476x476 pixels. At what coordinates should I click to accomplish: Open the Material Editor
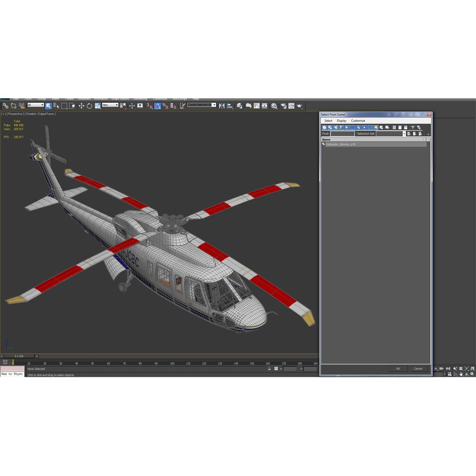(x=274, y=106)
